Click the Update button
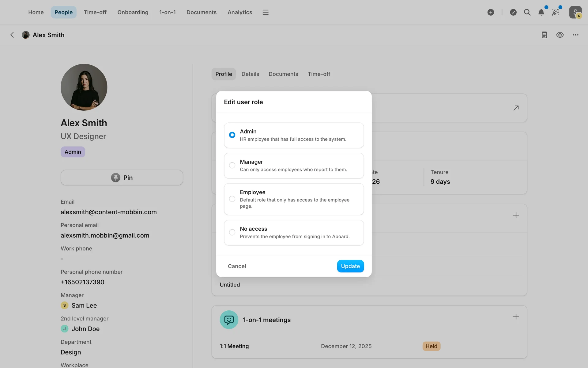The height and width of the screenshot is (368, 588). point(350,266)
